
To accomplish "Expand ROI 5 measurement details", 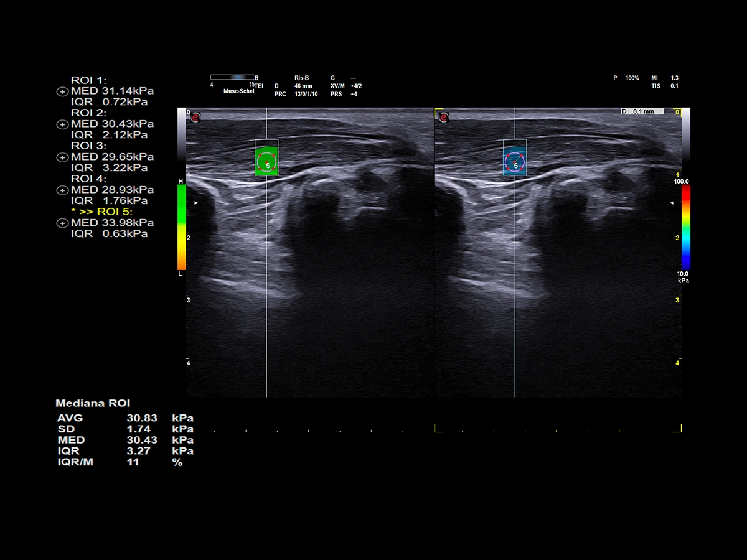I will click(x=62, y=223).
